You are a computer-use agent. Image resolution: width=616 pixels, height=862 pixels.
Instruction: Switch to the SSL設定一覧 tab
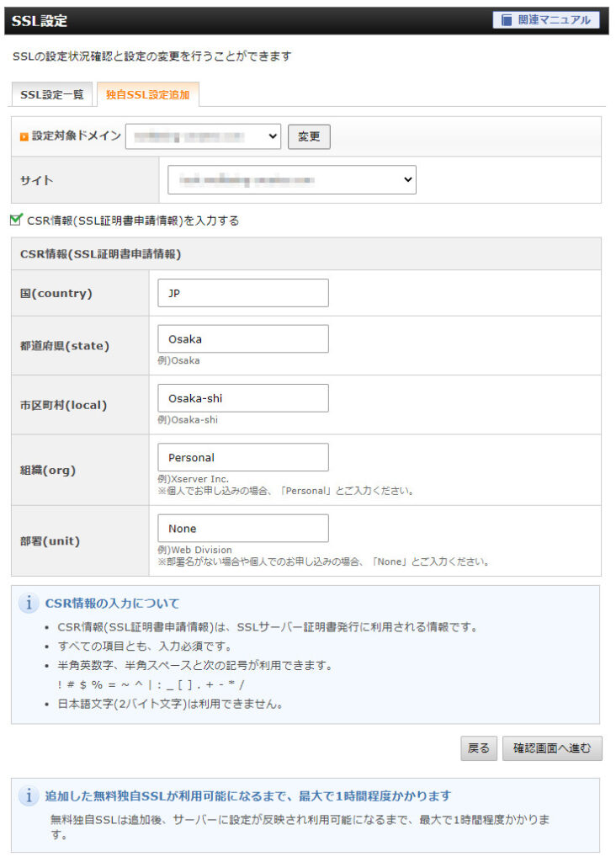(52, 94)
